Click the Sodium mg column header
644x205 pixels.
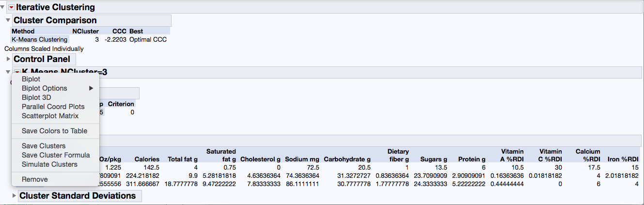(x=302, y=159)
